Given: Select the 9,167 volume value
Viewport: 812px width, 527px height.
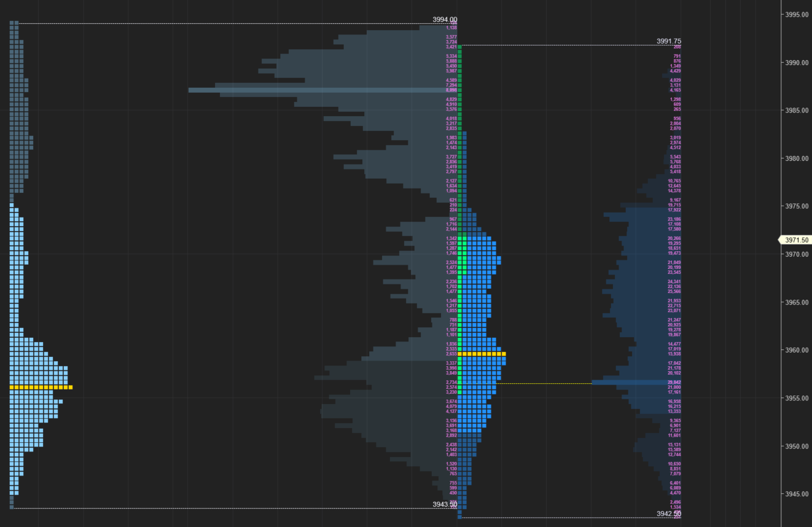Looking at the screenshot, I should tap(676, 200).
